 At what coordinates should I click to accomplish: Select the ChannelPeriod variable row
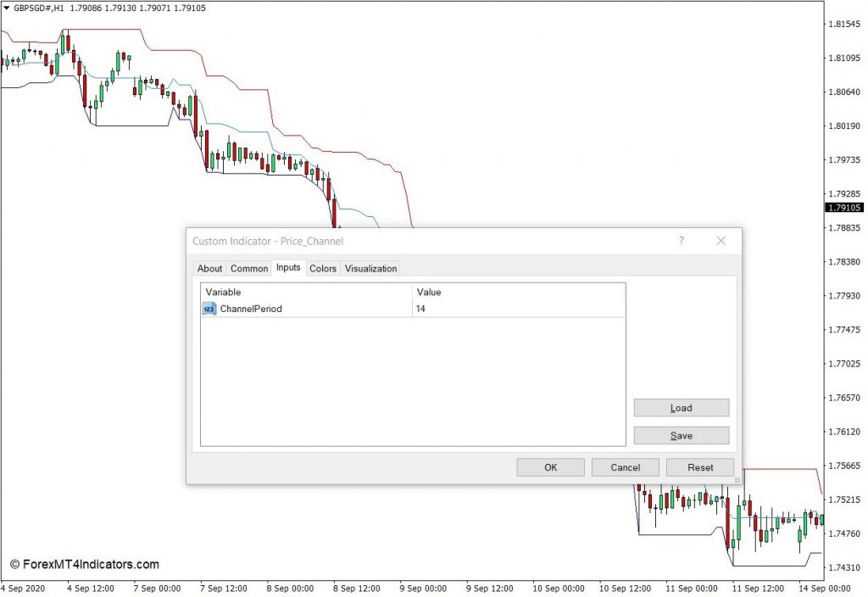(x=413, y=309)
